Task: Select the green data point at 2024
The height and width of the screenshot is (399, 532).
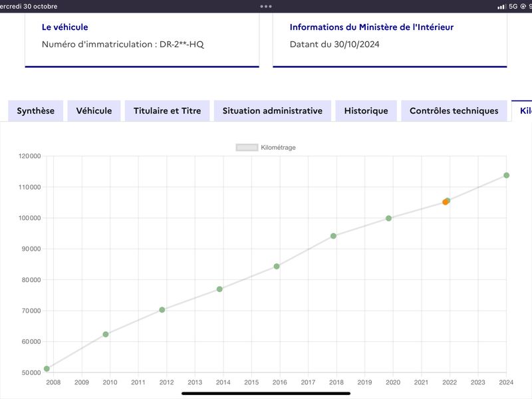Action: coord(507,176)
